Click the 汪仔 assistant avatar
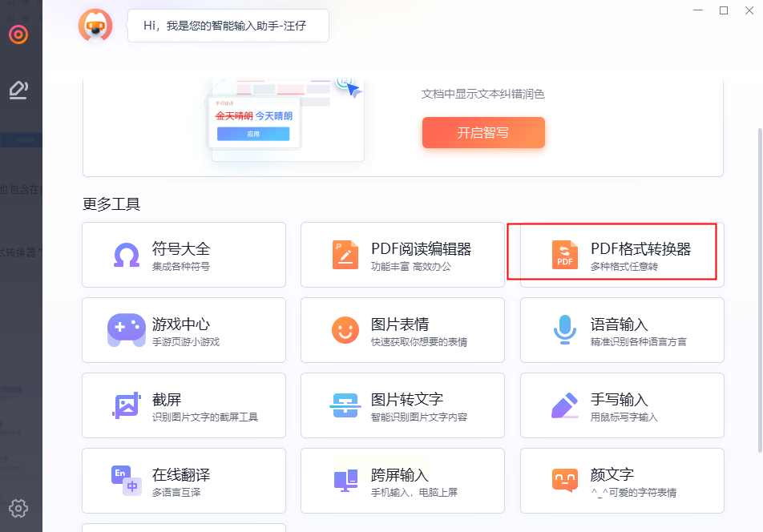763x532 pixels. [x=95, y=26]
